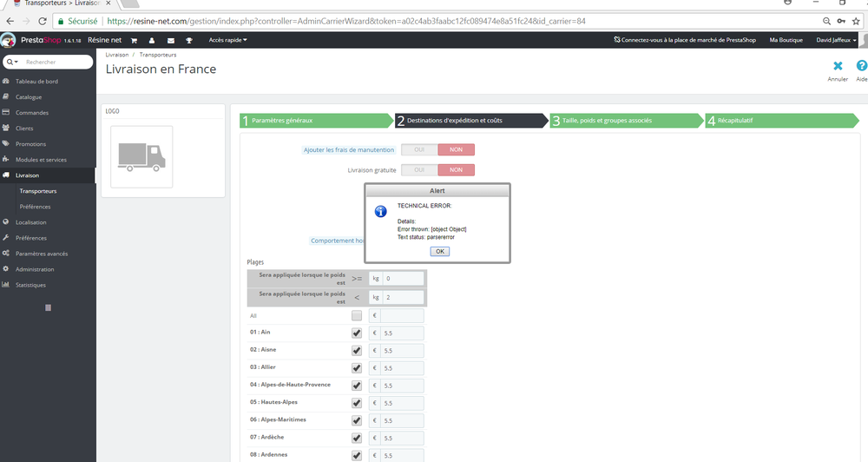Open the customer person icon in top bar
This screenshot has height=462, width=868.
[x=152, y=41]
